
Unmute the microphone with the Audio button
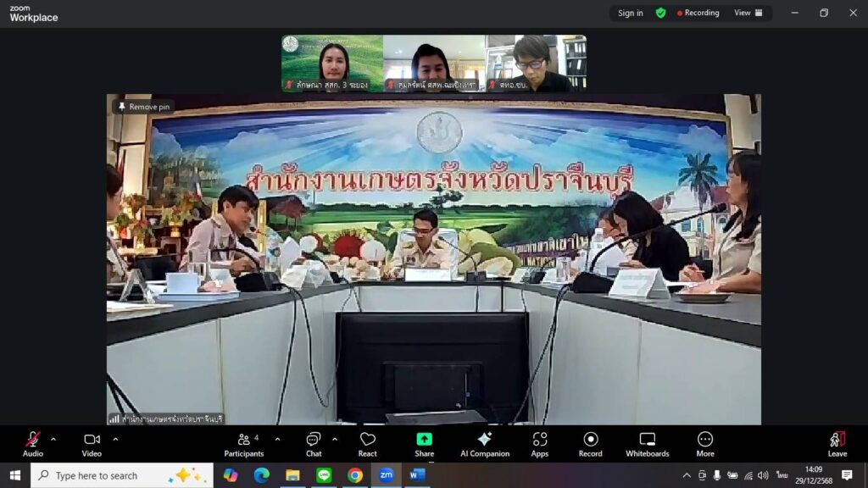(32, 442)
